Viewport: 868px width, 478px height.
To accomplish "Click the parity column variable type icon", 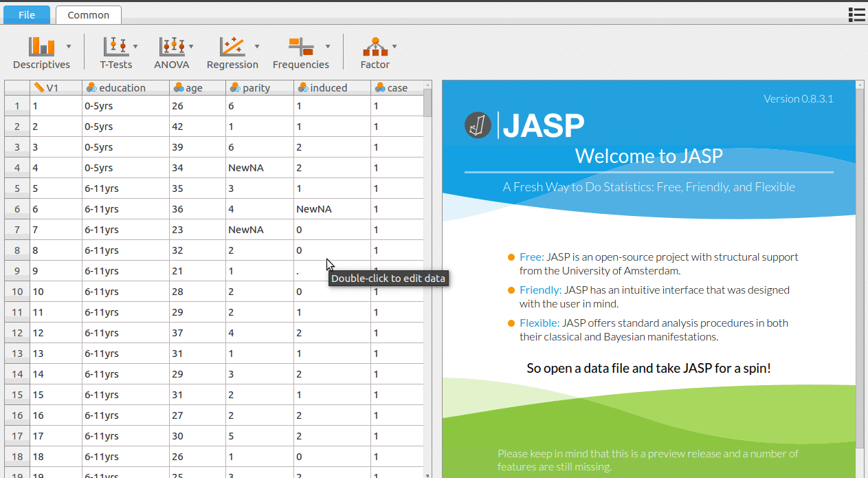I will tap(234, 87).
